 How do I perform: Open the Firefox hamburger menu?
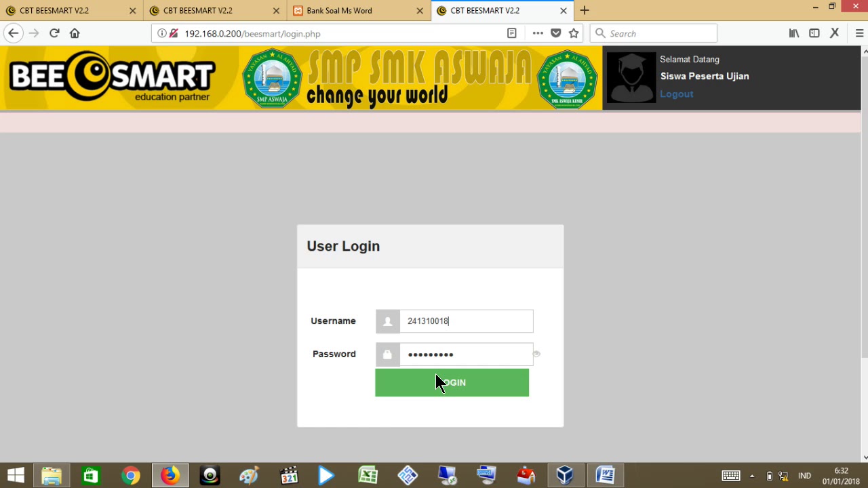click(859, 33)
